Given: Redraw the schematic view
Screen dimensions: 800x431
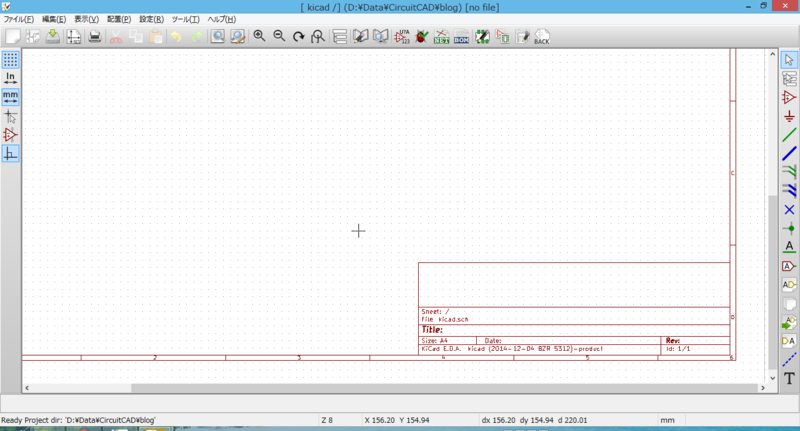Looking at the screenshot, I should pos(298,36).
